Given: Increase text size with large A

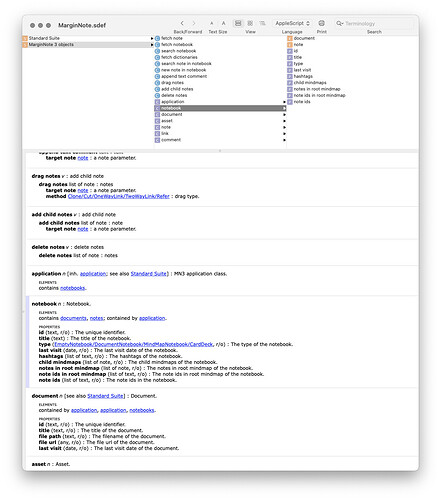Looking at the screenshot, I should point(224,23).
